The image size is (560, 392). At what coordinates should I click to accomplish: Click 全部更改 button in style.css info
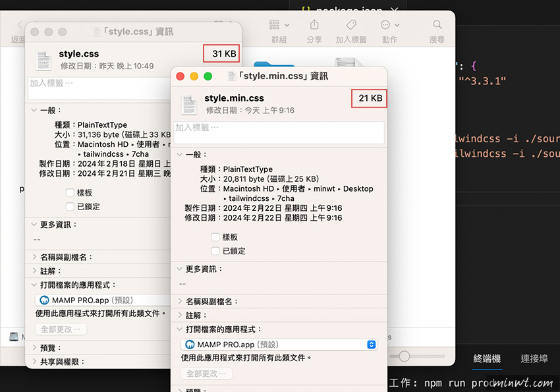(x=61, y=329)
